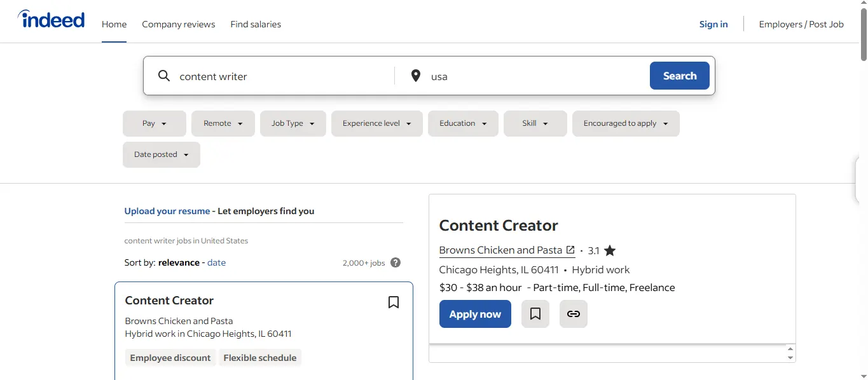This screenshot has width=868, height=380.
Task: Click into the content writer search field
Action: [283, 76]
